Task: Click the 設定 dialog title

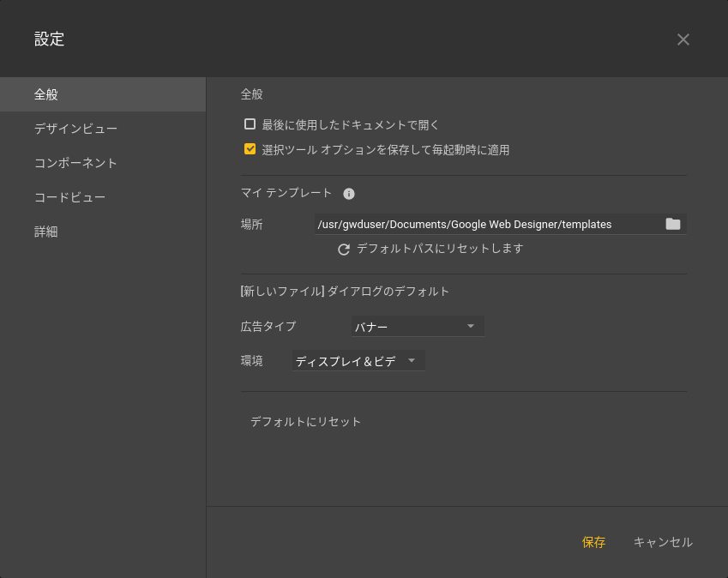Action: tap(49, 39)
